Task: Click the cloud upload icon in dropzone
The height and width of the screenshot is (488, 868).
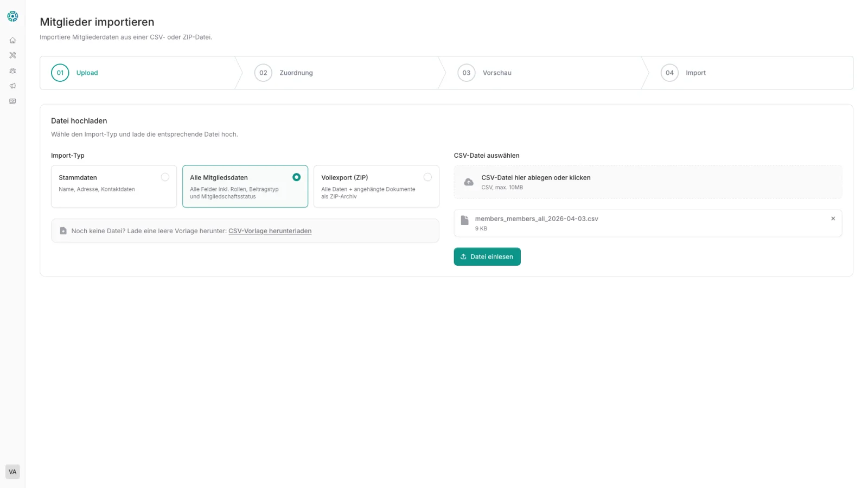Action: (x=469, y=182)
